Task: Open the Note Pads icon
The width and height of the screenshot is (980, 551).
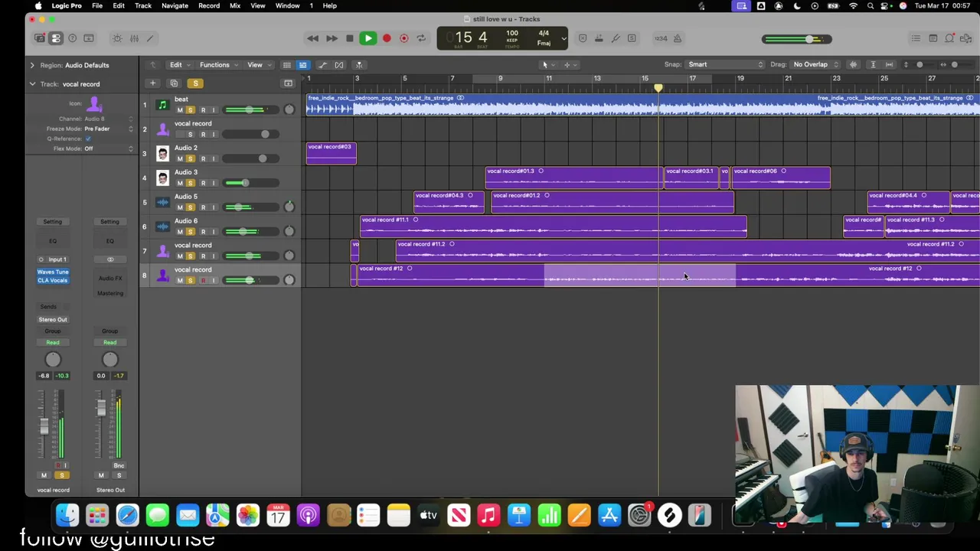Action: 933,38
